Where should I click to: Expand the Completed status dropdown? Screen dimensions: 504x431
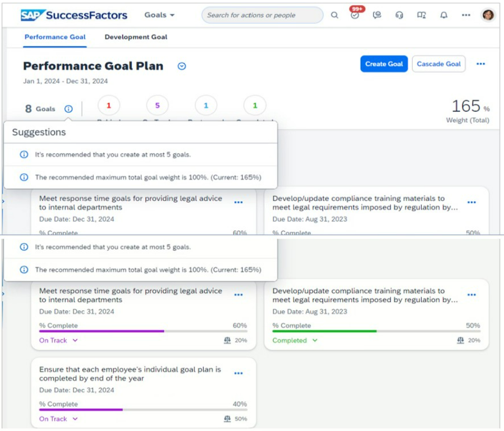pyautogui.click(x=295, y=341)
